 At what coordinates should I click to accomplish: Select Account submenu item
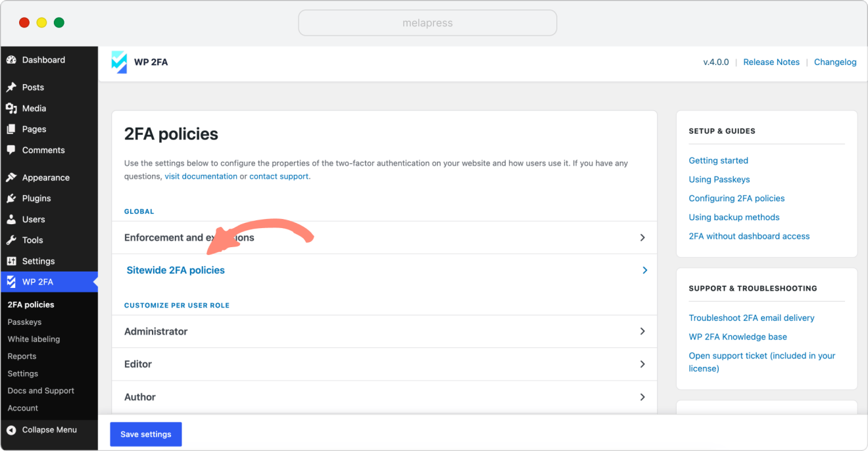point(23,408)
